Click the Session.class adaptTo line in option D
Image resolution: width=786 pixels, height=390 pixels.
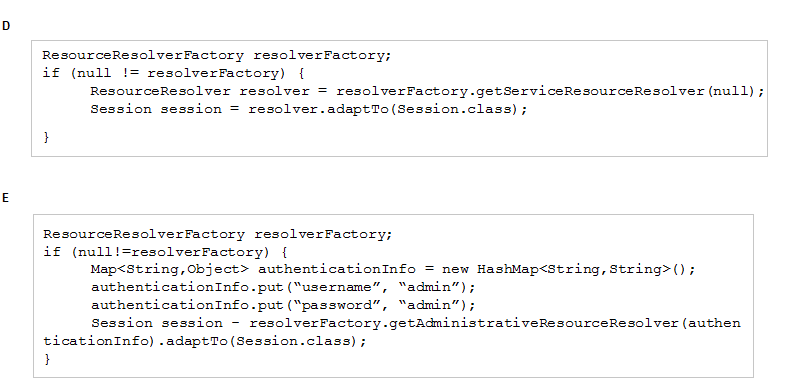pos(309,109)
